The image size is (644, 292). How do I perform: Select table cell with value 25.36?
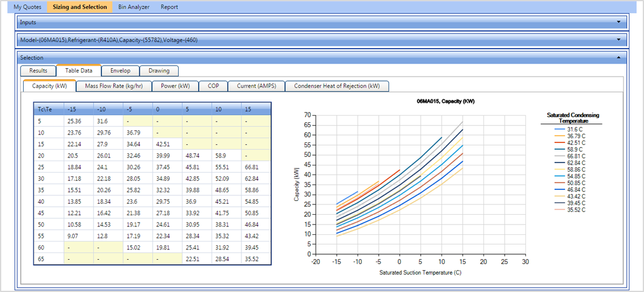pyautogui.click(x=78, y=121)
